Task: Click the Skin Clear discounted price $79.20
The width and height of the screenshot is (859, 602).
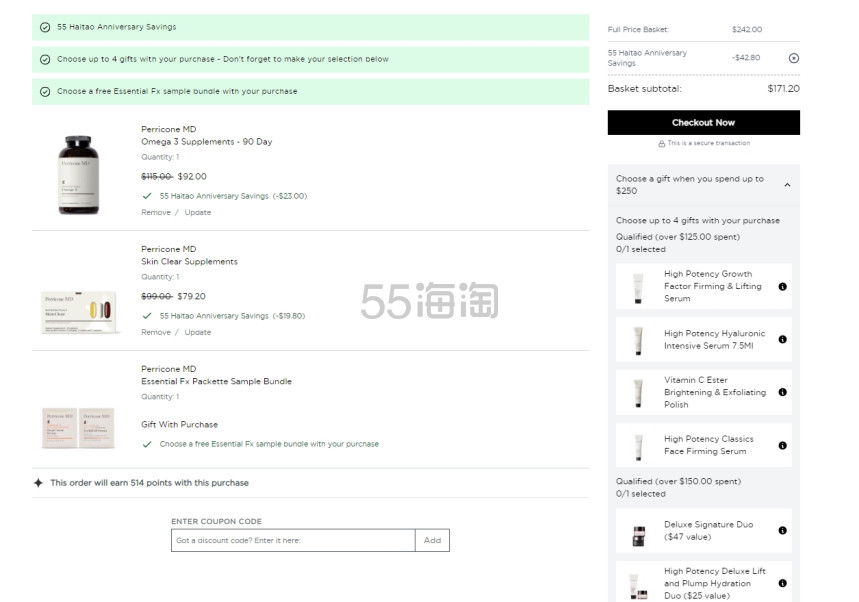Action: coord(192,296)
